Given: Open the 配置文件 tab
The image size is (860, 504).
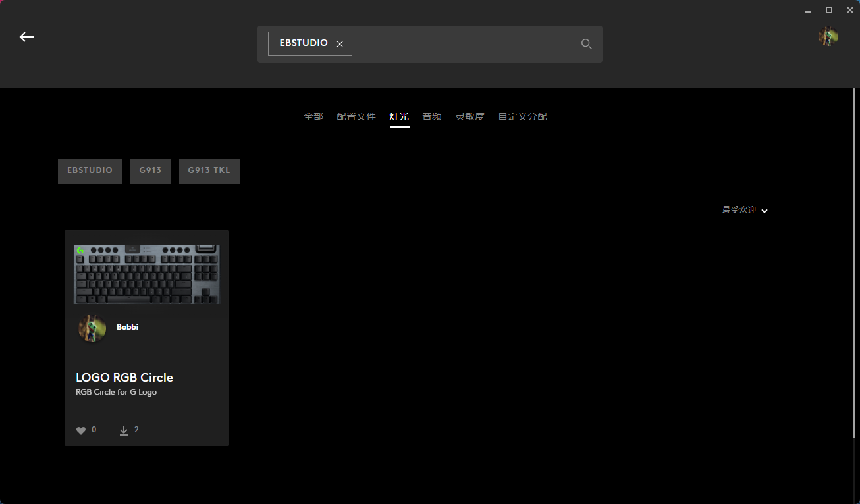Looking at the screenshot, I should [x=356, y=116].
